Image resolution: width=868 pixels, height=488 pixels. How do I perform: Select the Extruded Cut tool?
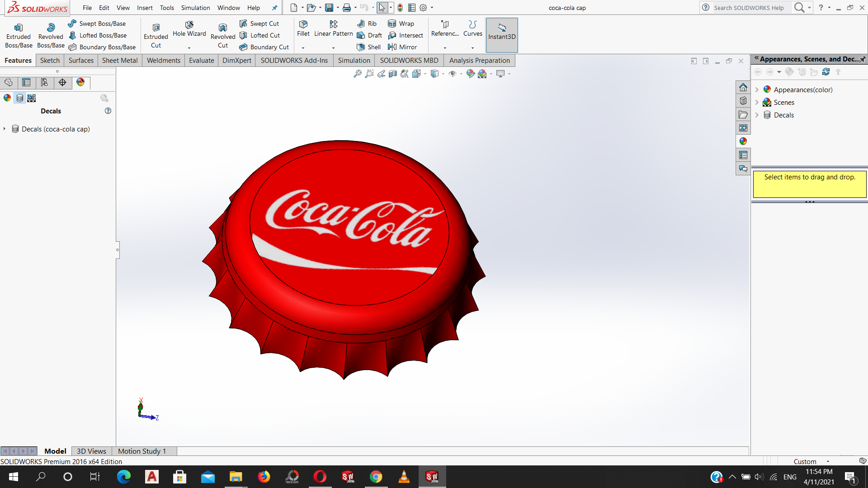[x=156, y=35]
